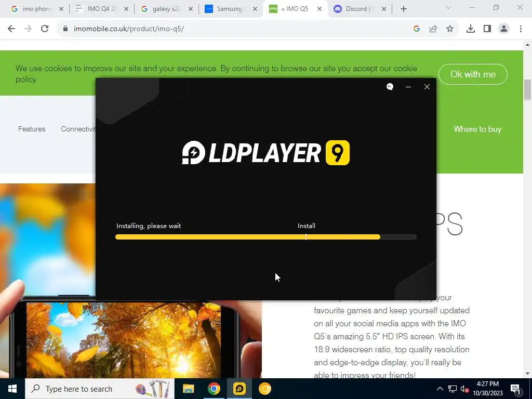Click the tools search highlight in taskbar

(x=153, y=389)
